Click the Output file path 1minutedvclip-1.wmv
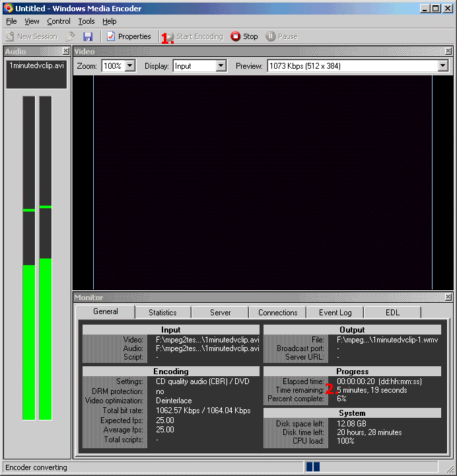Screen dimensions: 457x476 [388, 340]
